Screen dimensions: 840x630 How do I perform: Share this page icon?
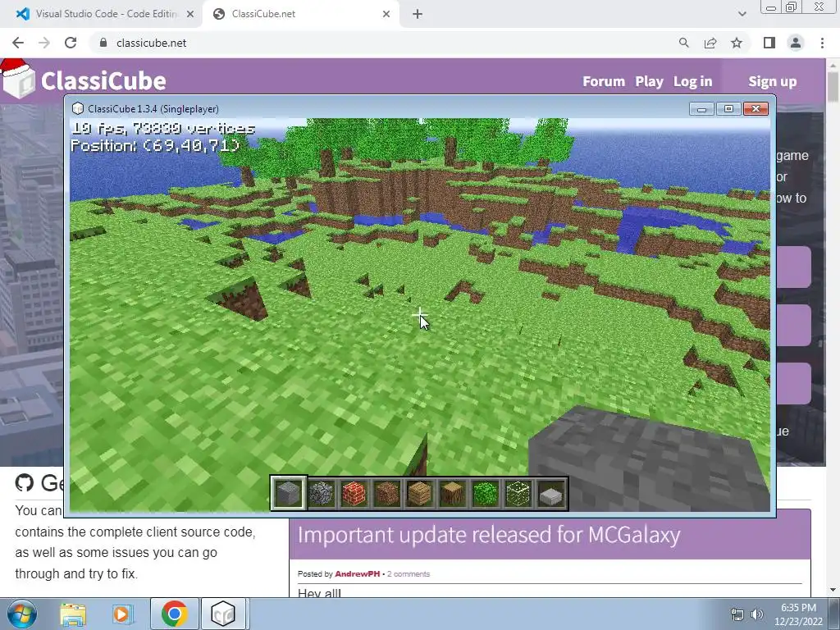[710, 43]
